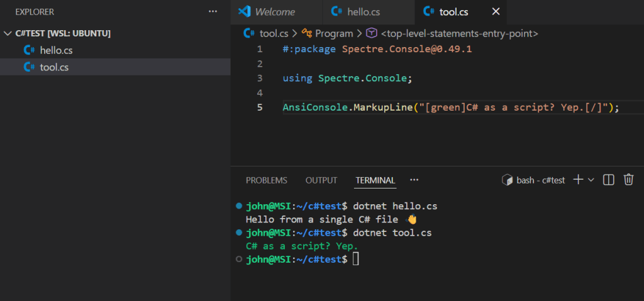Viewport: 644px width, 301px height.
Task: Kill terminal using the trash icon
Action: 628,180
